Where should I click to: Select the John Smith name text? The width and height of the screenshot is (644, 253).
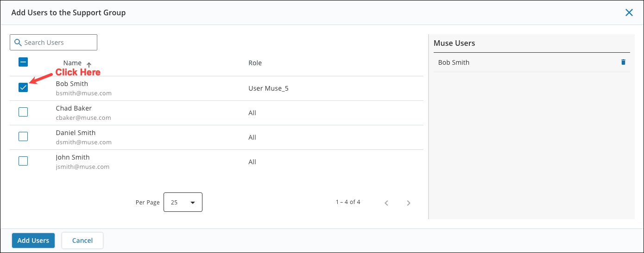point(73,157)
